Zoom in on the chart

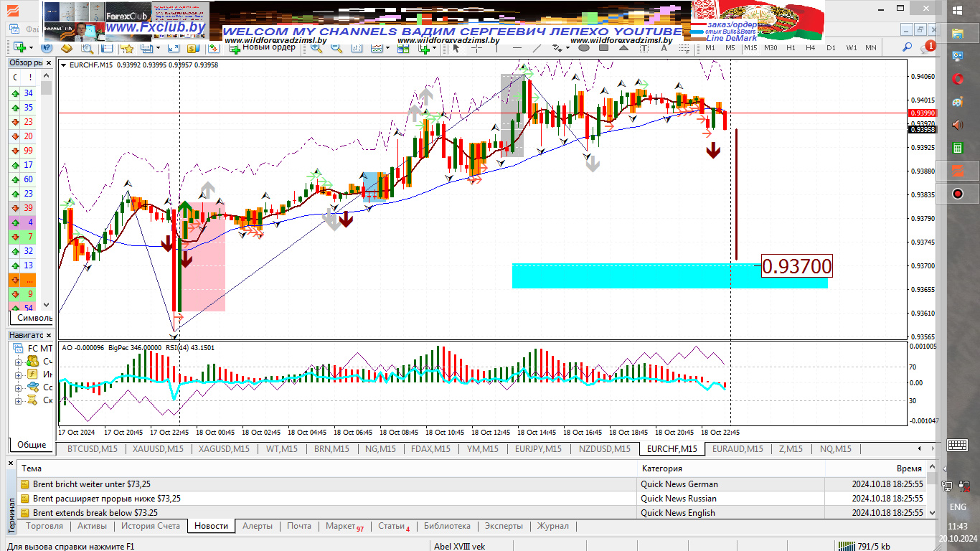coord(316,48)
